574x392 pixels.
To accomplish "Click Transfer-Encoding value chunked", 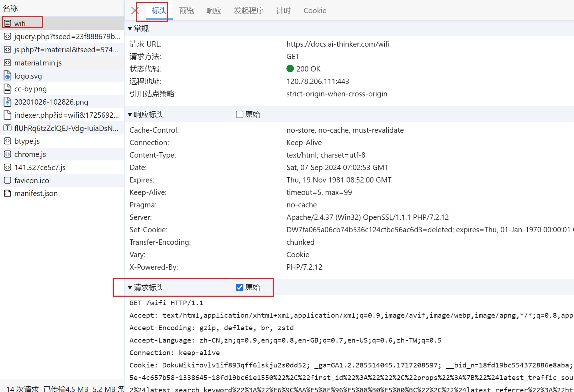I will [x=300, y=242].
